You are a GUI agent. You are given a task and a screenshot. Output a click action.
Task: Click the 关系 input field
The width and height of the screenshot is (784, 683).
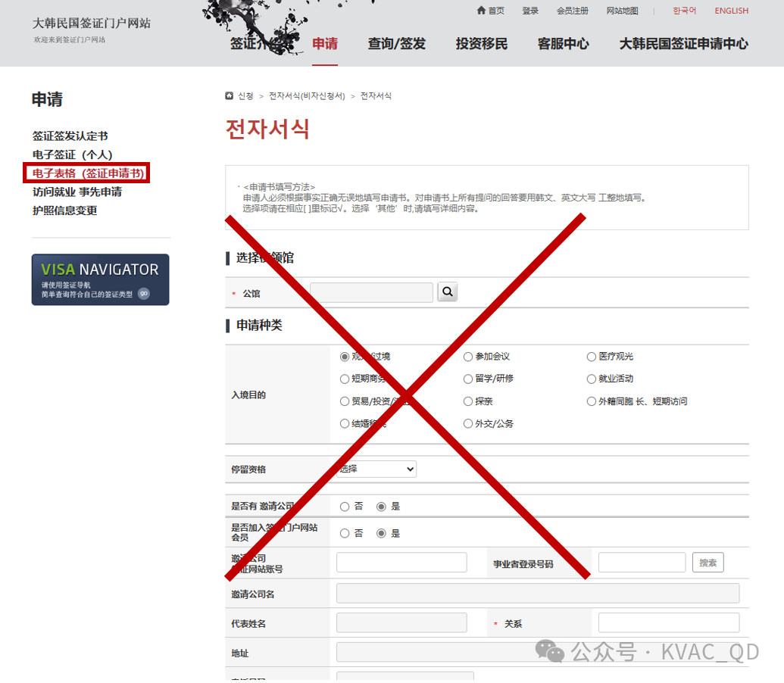(x=668, y=623)
